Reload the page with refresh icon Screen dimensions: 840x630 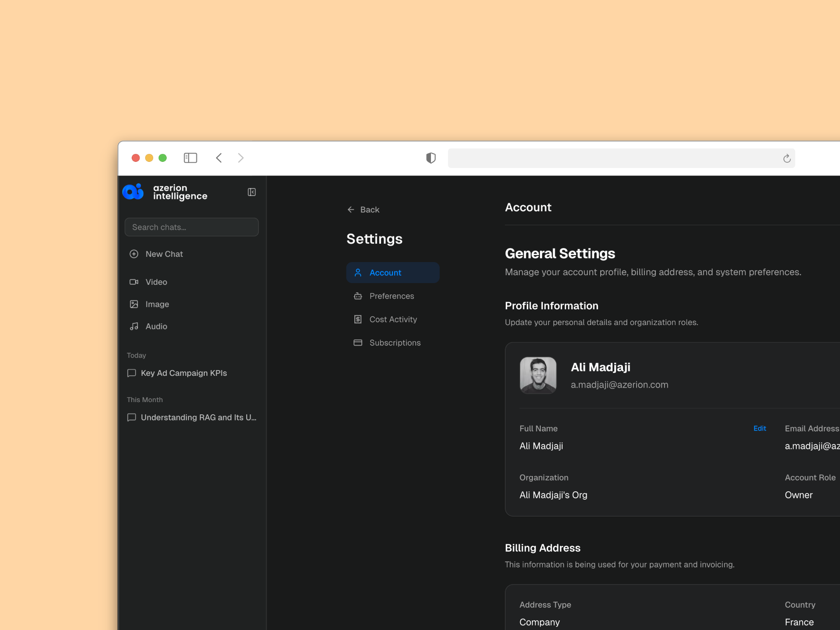[x=787, y=158]
